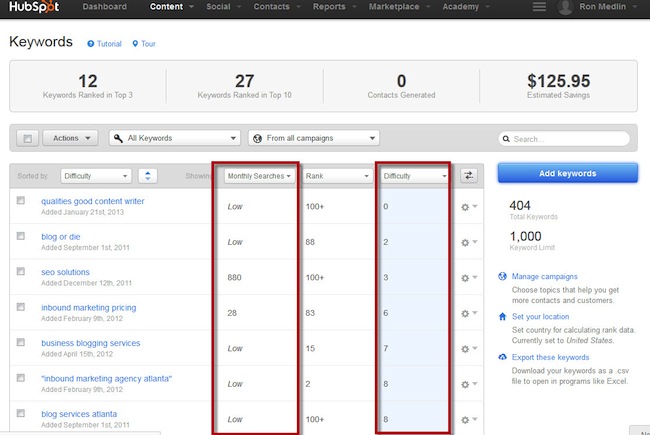
Task: Open the qualities good content writer keyword
Action: pyautogui.click(x=92, y=201)
